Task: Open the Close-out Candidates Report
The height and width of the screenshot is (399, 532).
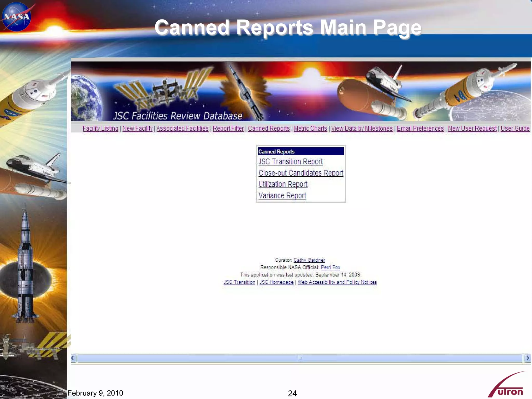Action: pyautogui.click(x=301, y=173)
